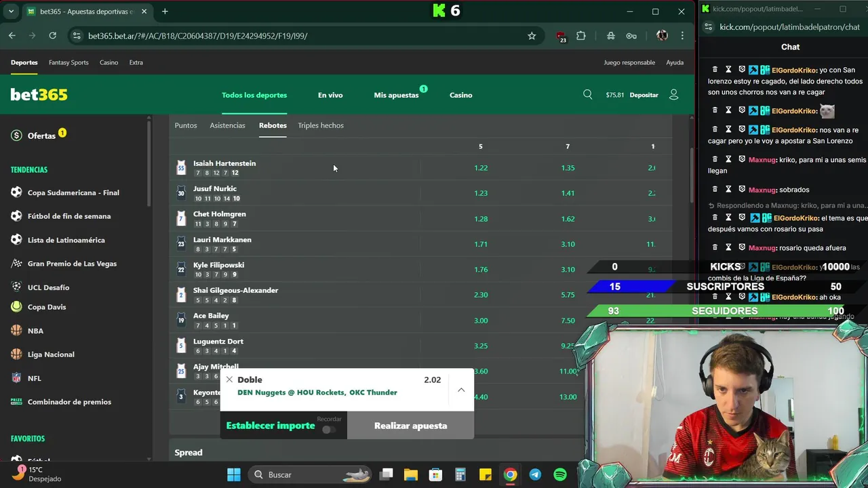Screen dimensions: 868x488
Task: Open the Chrome password key icon
Action: coord(631,36)
